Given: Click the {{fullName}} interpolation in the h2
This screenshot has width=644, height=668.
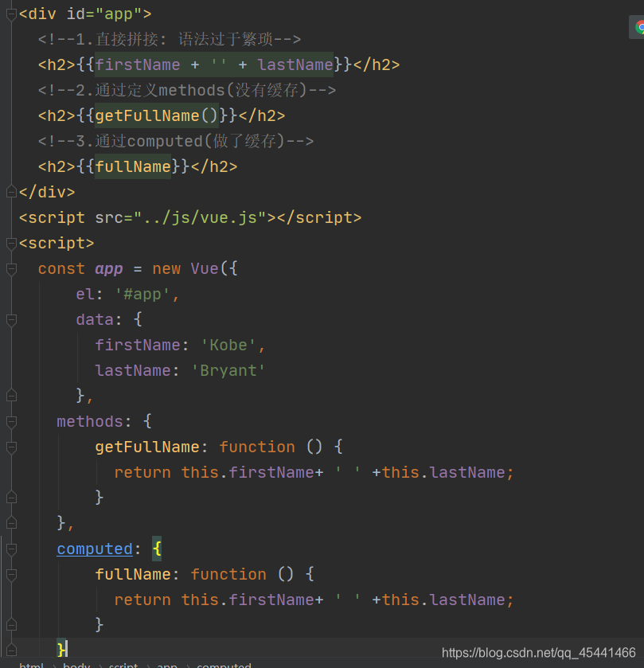Looking at the screenshot, I should coord(133,166).
